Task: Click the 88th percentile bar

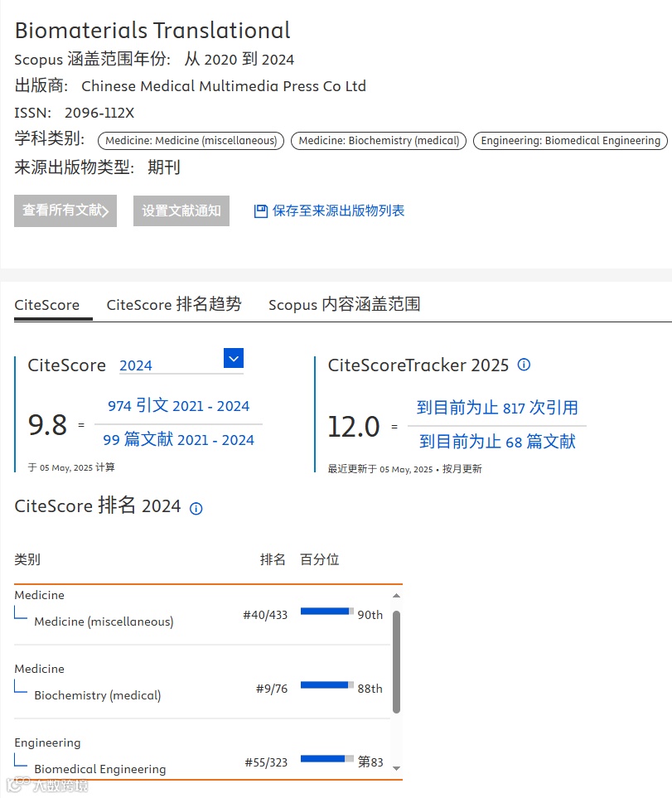Action: (327, 685)
